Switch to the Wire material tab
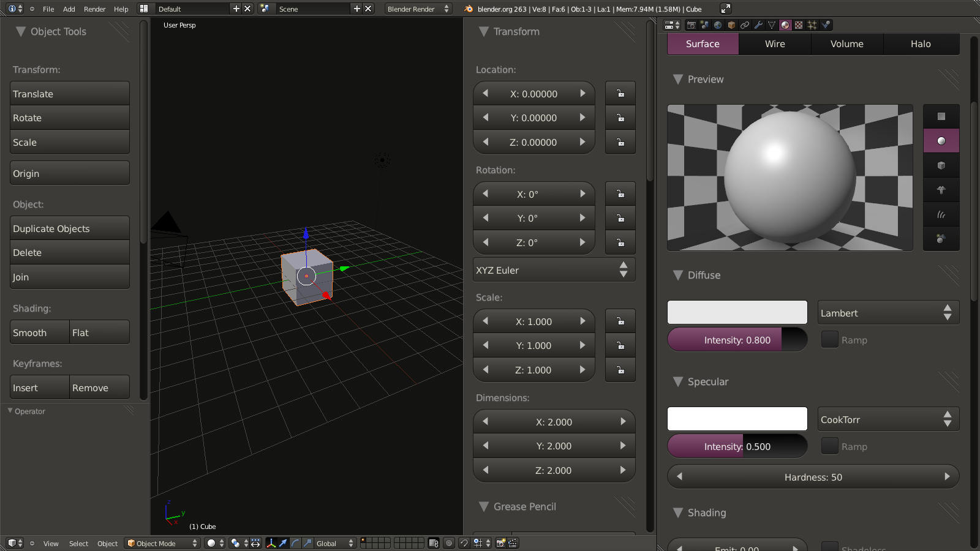Screen dimensions: 980x551 click(775, 44)
